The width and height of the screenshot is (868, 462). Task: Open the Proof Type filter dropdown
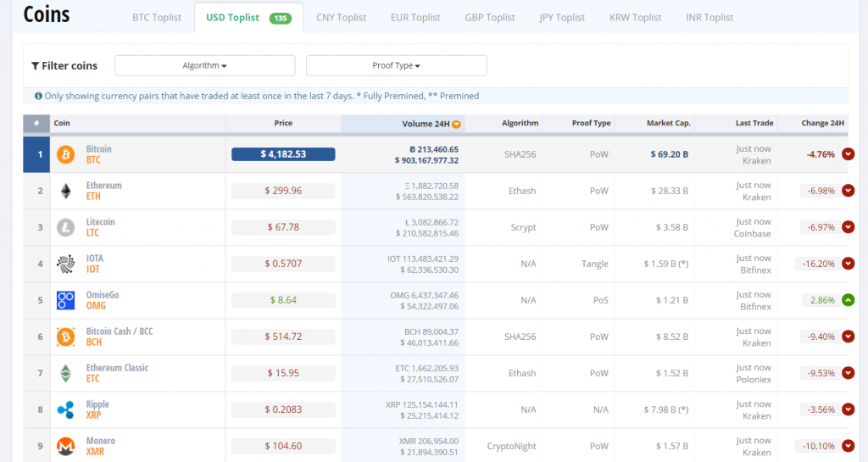(x=396, y=65)
